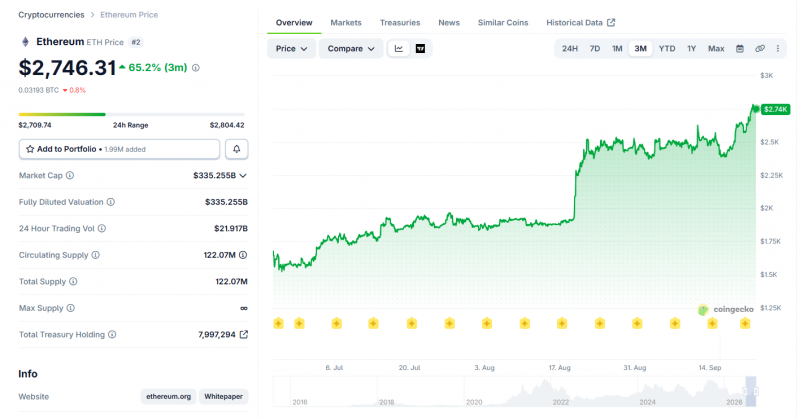Open the calendar date range picker

coord(740,48)
